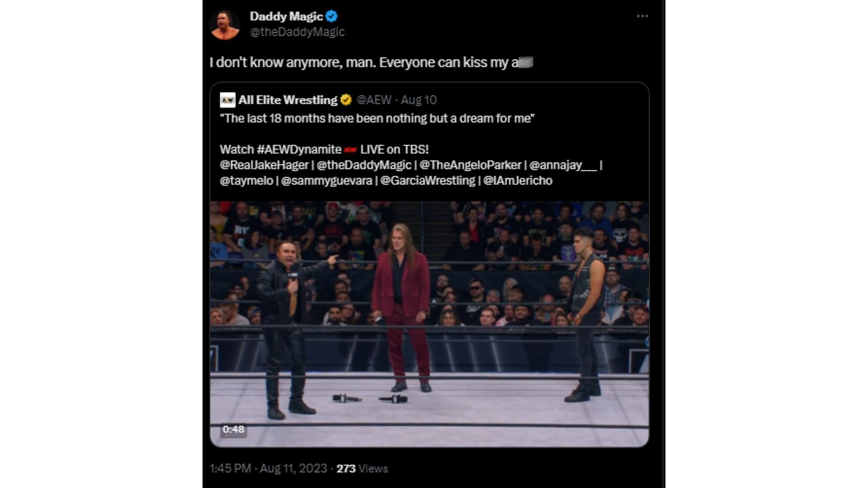Open the @RealJakeHager mention

click(x=264, y=165)
